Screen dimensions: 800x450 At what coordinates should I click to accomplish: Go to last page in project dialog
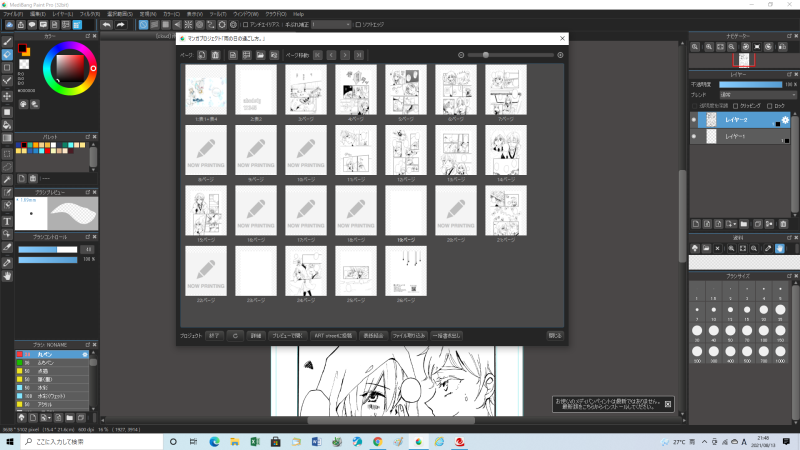(359, 55)
